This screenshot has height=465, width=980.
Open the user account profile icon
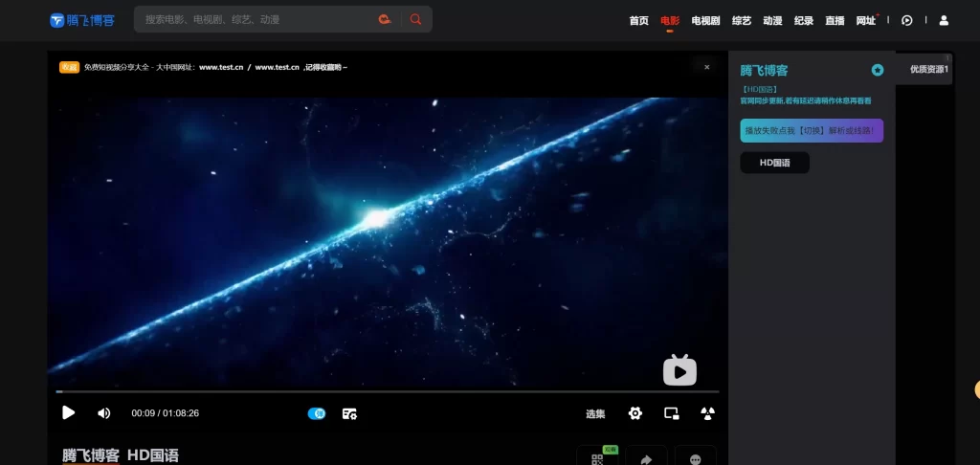944,20
